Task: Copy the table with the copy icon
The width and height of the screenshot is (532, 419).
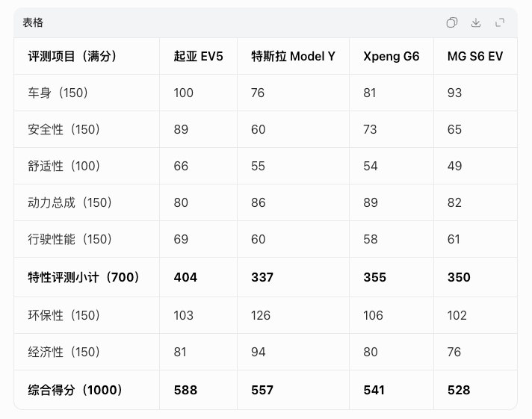Action: (451, 22)
